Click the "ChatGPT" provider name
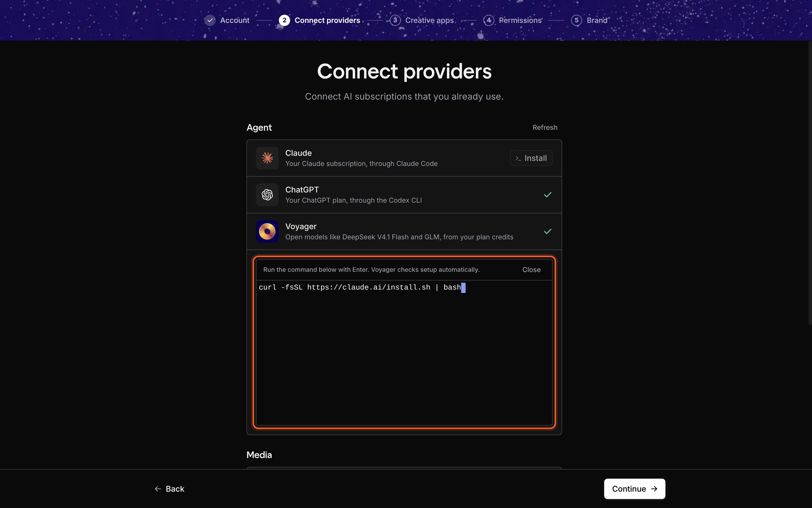Viewport: 812px width, 508px height. pos(302,189)
